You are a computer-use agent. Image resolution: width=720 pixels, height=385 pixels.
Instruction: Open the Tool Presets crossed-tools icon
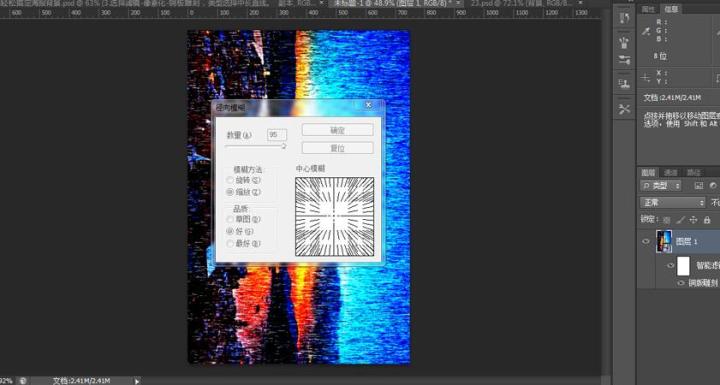click(x=624, y=109)
